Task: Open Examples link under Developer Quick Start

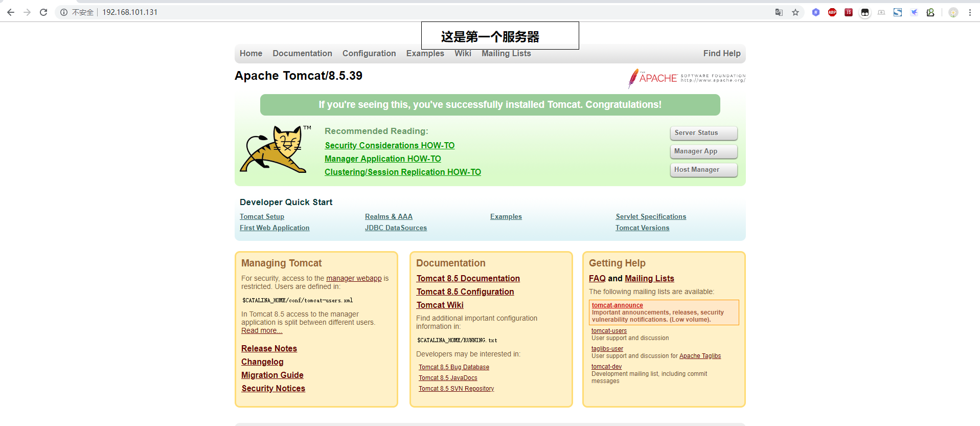Action: tap(506, 217)
